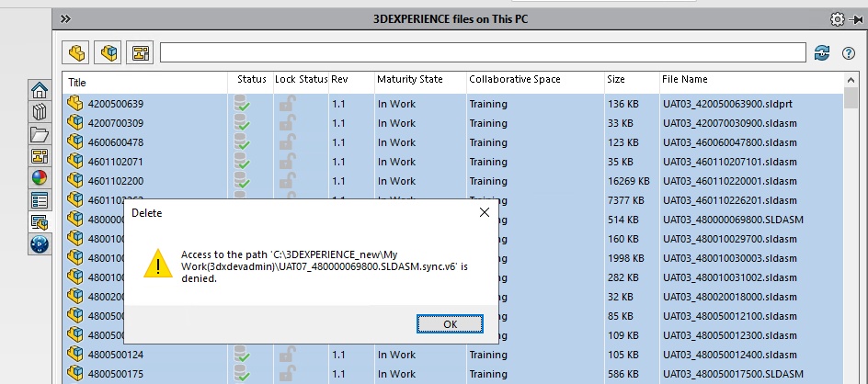Viewport: 868px width, 384px height.
Task: Open the settings gear in panel header
Action: (x=838, y=19)
